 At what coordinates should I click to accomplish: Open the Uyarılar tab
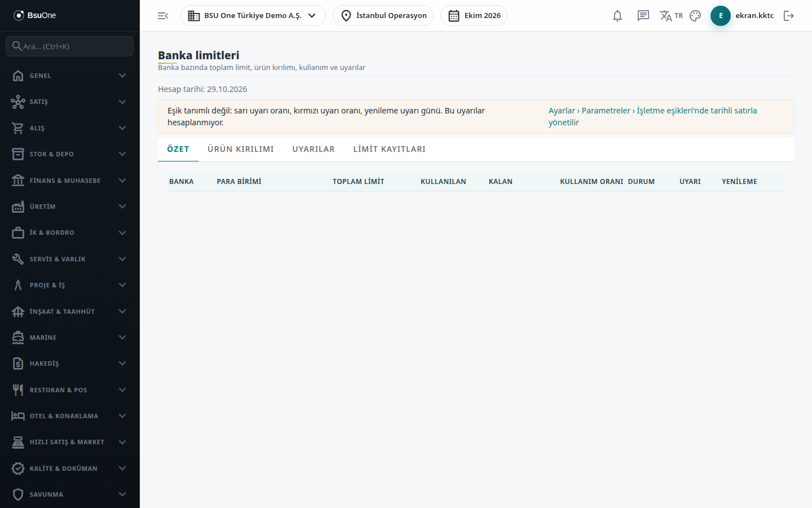[x=314, y=149]
